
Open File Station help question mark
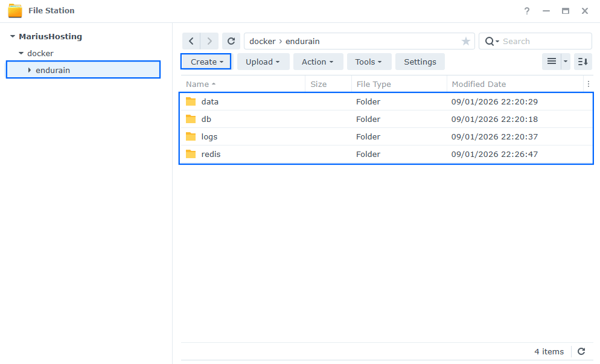(527, 11)
